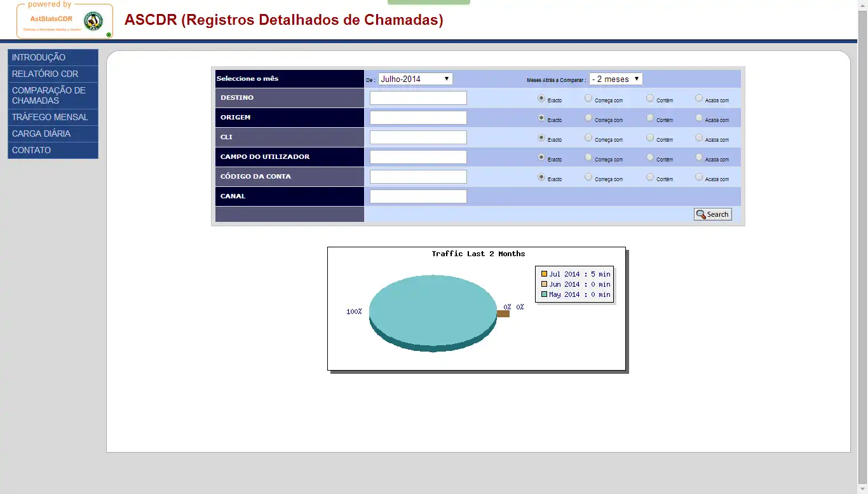Select Exacto for ORIGEM
The height and width of the screenshot is (494, 868).
541,118
